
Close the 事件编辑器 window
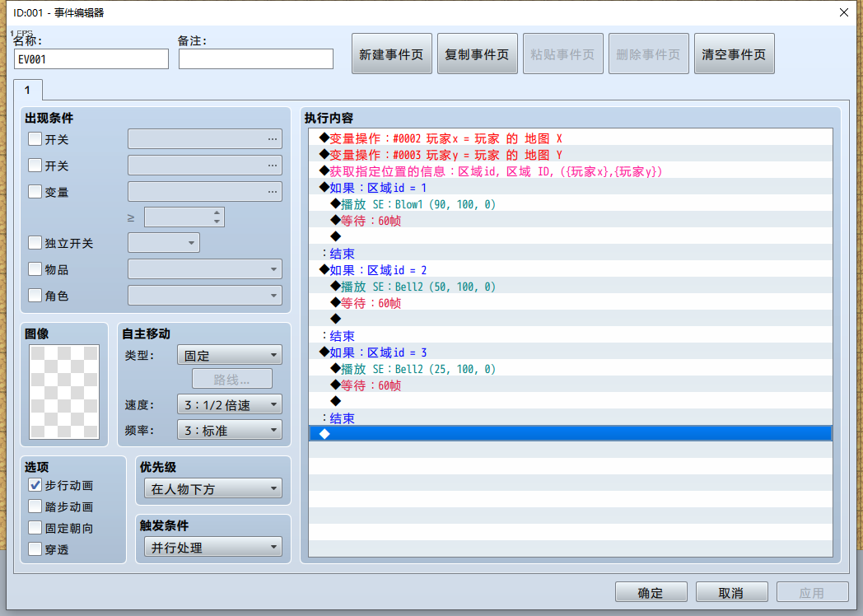[x=844, y=12]
